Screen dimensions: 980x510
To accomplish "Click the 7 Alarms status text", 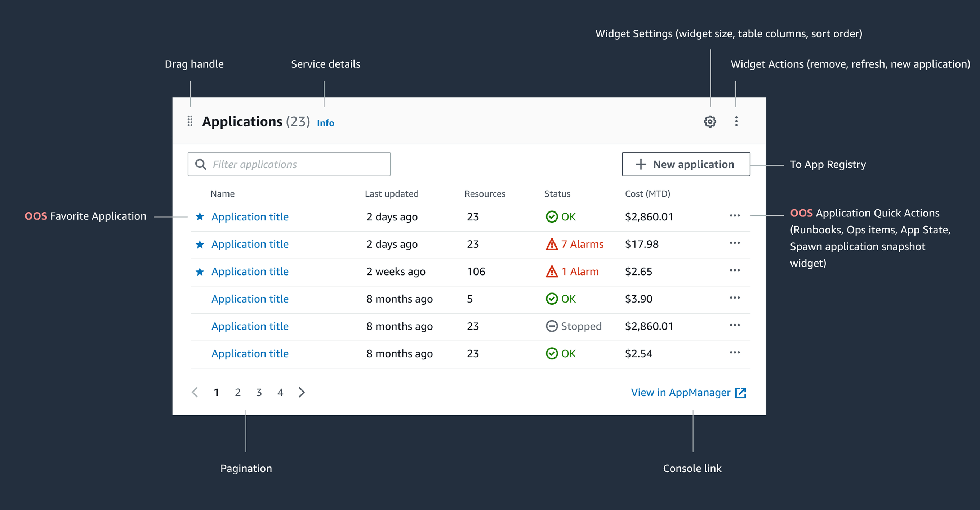I will pyautogui.click(x=583, y=244).
